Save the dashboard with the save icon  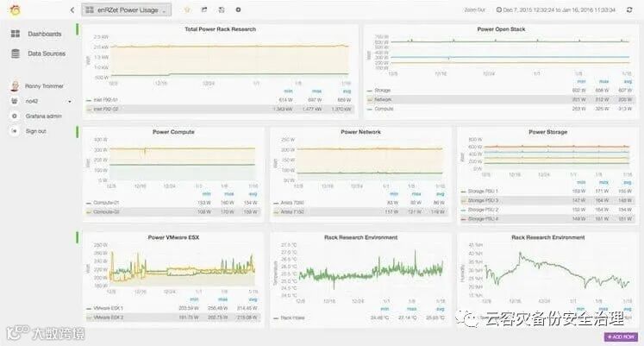click(222, 9)
